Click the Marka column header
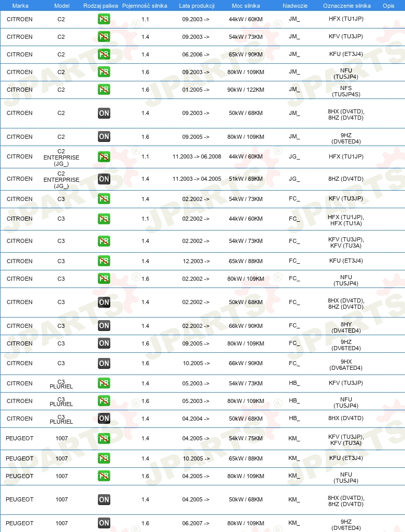 pos(20,6)
